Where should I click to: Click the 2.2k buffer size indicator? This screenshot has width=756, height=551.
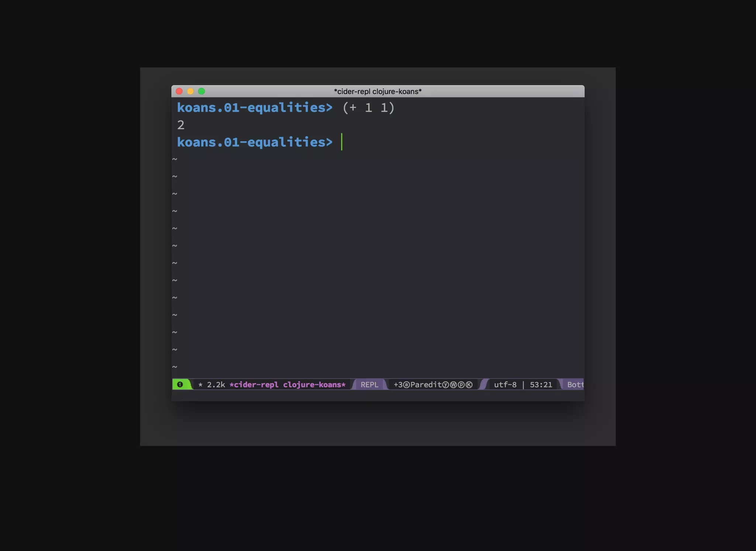pyautogui.click(x=216, y=385)
